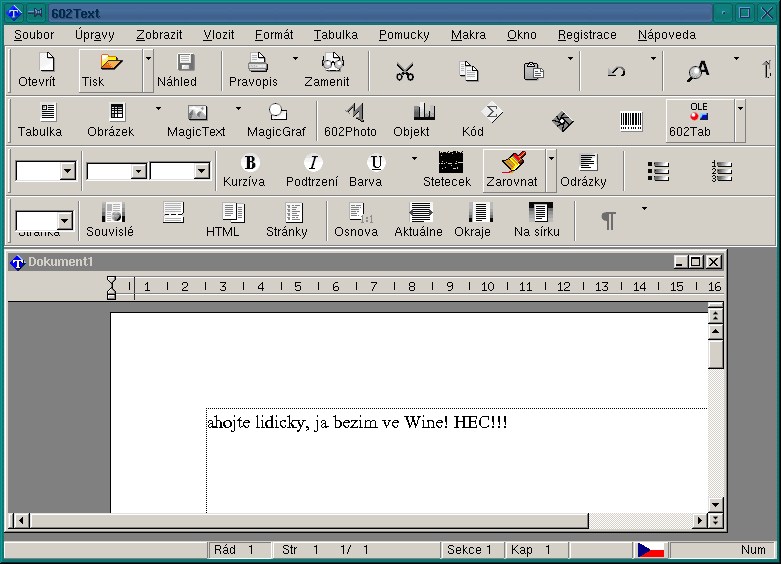
Task: Click the hourglass indent marker on ruler
Action: 112,287
